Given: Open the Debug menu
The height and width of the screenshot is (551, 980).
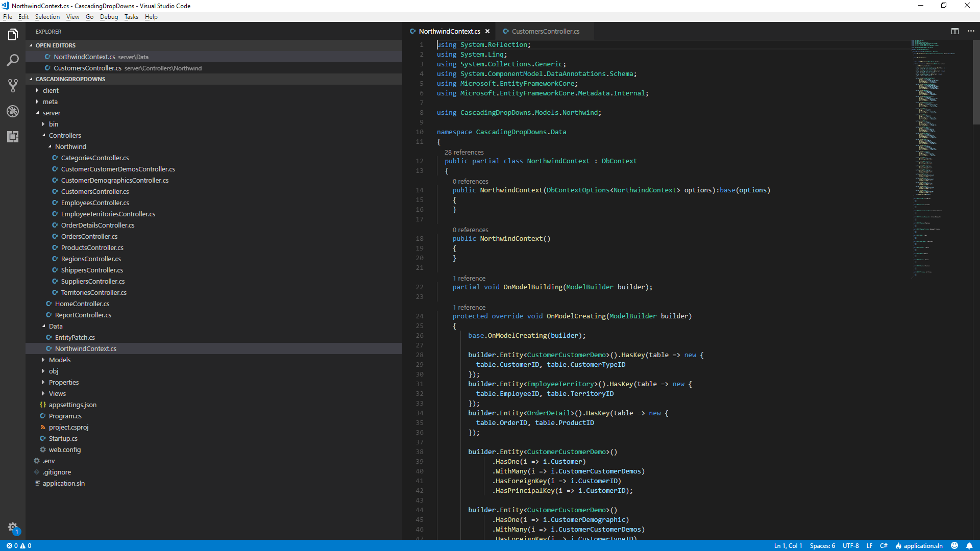Looking at the screenshot, I should [109, 17].
